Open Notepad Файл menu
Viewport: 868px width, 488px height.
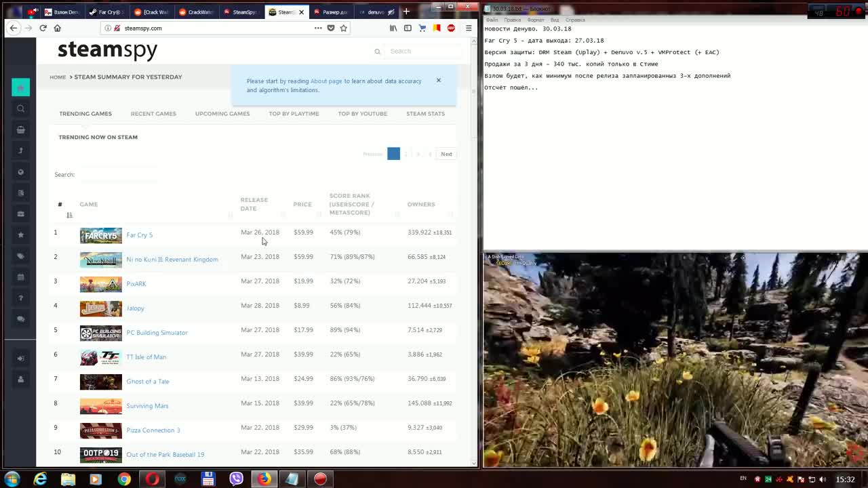coord(492,20)
